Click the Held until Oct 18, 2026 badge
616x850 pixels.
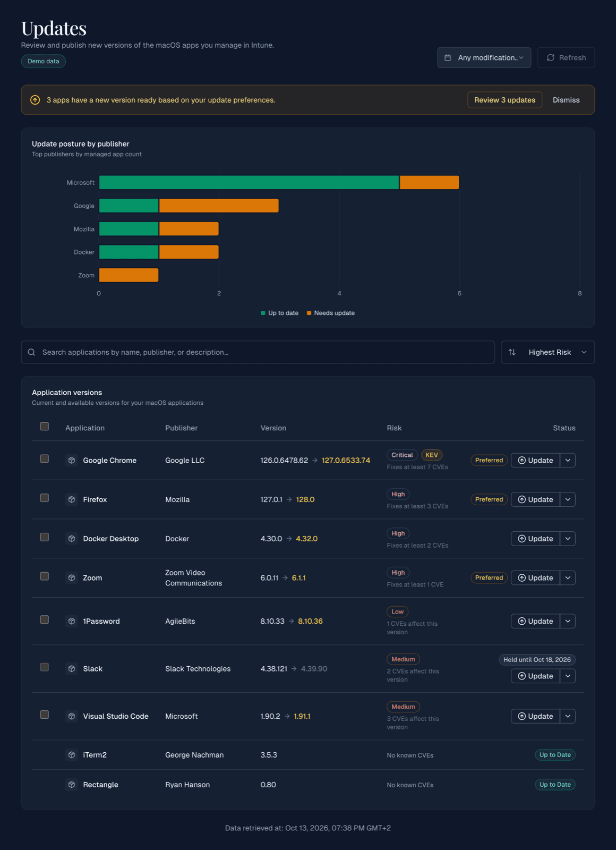tap(537, 660)
